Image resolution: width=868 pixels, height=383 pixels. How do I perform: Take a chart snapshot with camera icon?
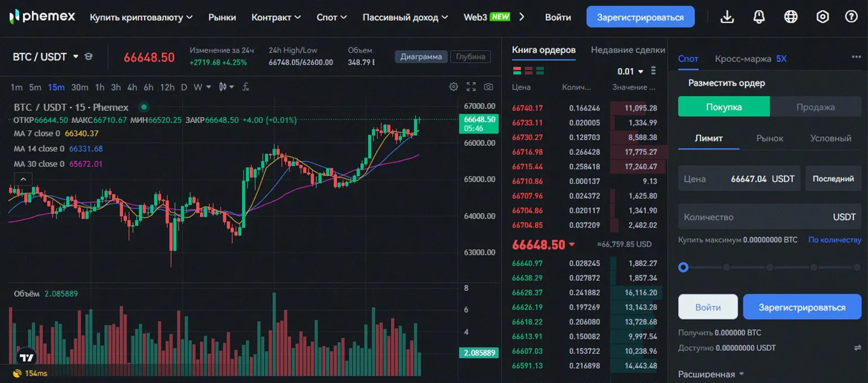[x=488, y=87]
